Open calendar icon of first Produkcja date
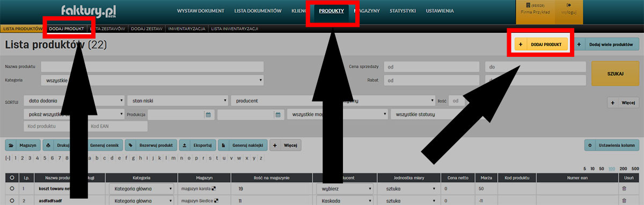 tap(208, 114)
